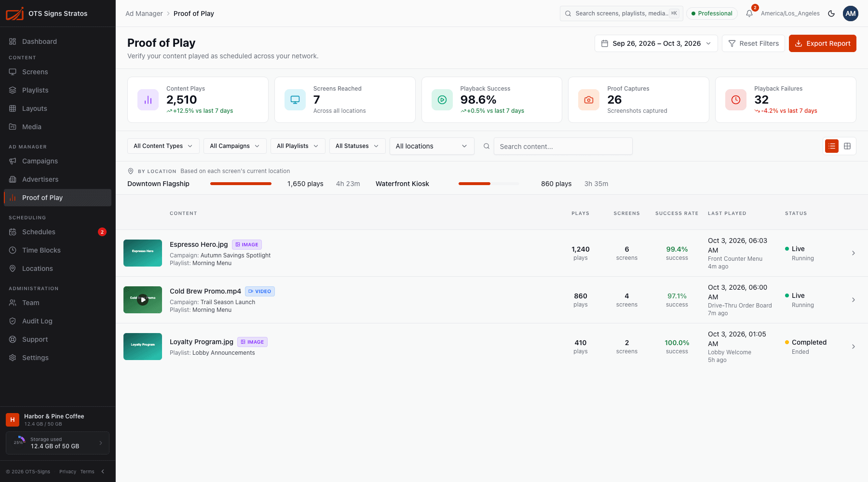Click the Content Plays chart icon
The width and height of the screenshot is (868, 482).
(148, 100)
